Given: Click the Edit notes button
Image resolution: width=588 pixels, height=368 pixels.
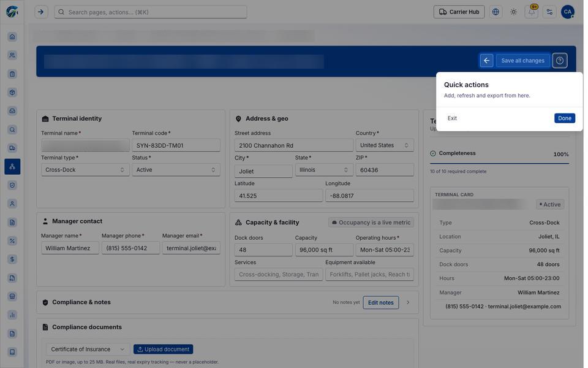Looking at the screenshot, I should click(x=380, y=302).
